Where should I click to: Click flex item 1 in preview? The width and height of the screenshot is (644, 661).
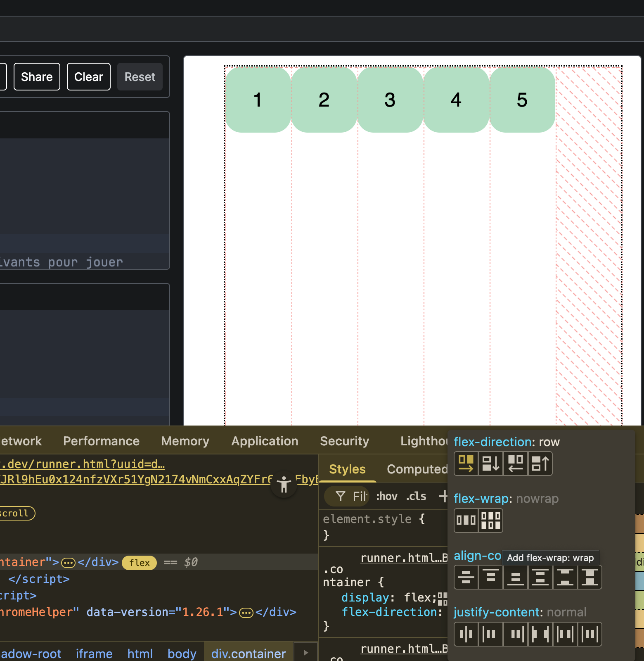258,100
